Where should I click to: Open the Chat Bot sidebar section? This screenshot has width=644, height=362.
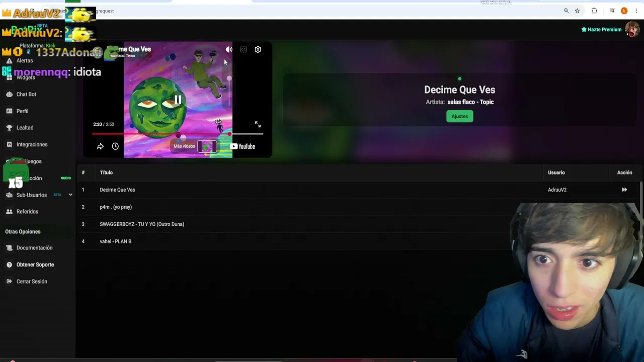(x=26, y=94)
